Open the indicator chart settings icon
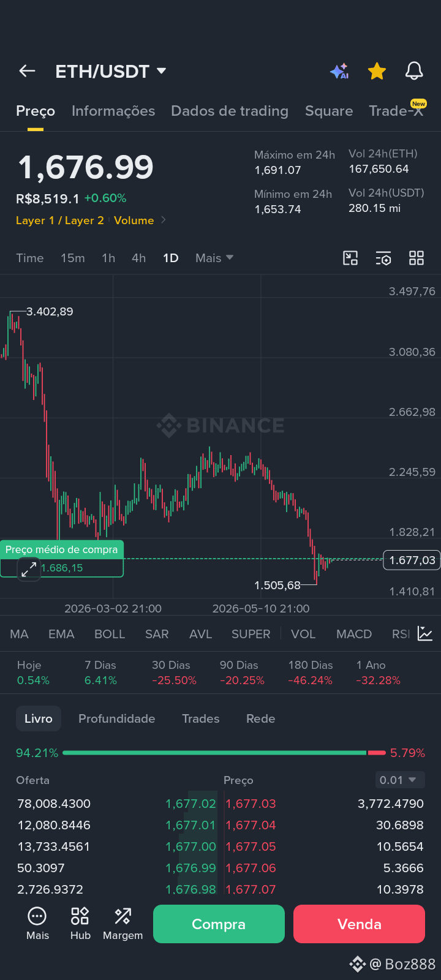The image size is (441, 980). [x=425, y=633]
